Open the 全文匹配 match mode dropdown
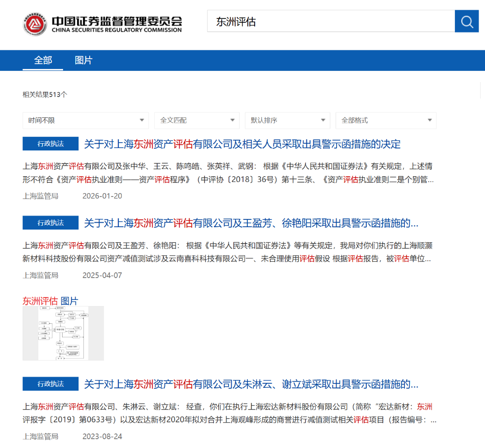The width and height of the screenshot is (485, 448). [197, 120]
